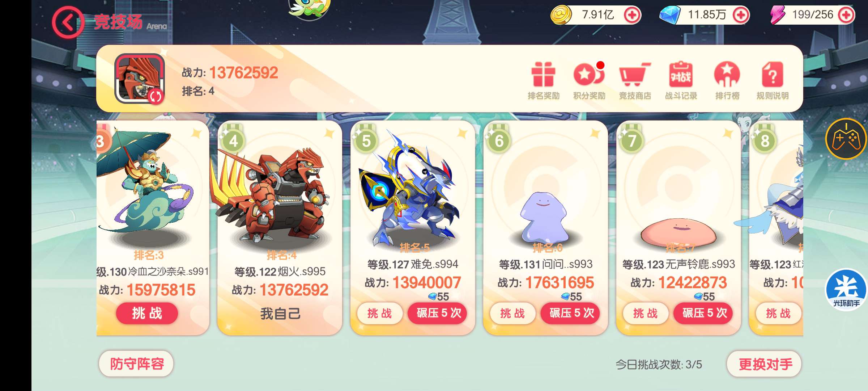Go back from the Arena screen
The height and width of the screenshot is (391, 868).
click(x=68, y=22)
